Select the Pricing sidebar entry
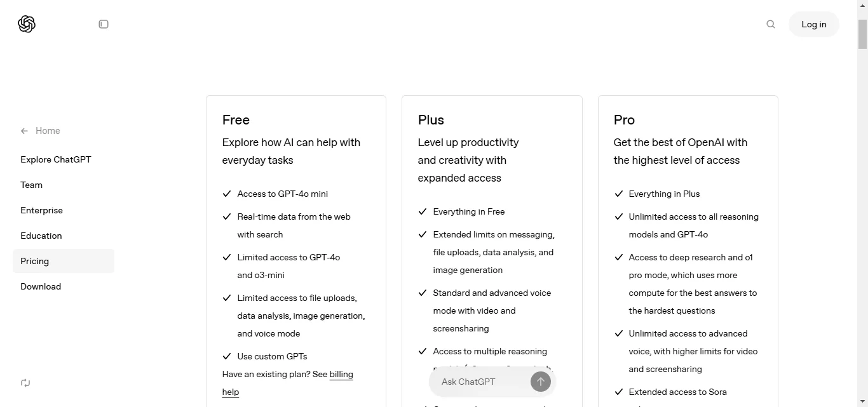 coord(34,261)
